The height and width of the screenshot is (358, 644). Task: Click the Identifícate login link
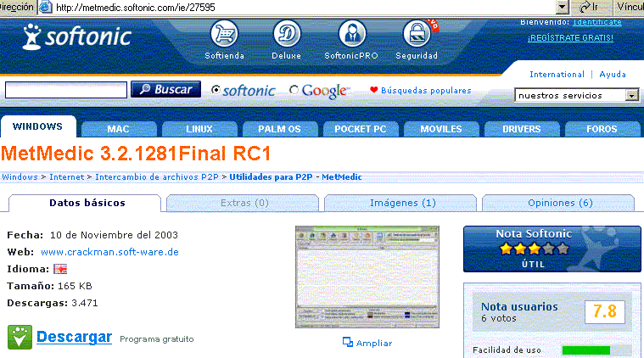(597, 22)
